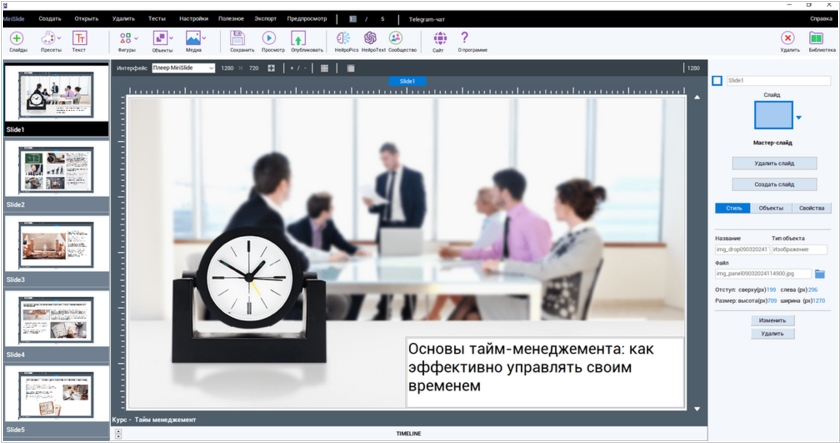Switch to the Стиль tab

(x=733, y=208)
